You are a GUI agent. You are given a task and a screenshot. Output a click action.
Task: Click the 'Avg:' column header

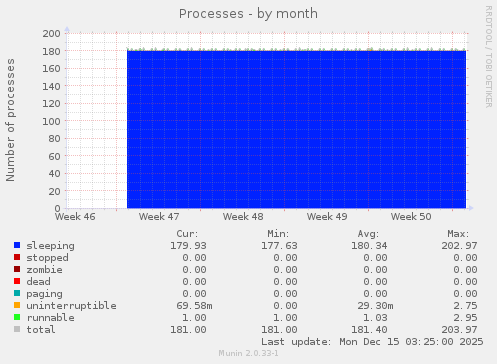click(x=368, y=234)
